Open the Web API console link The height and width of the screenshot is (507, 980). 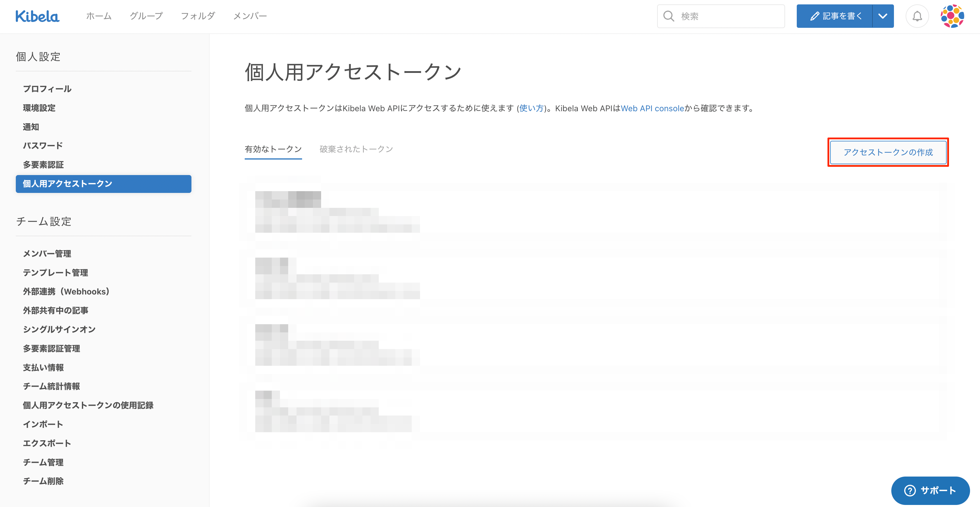pos(652,108)
